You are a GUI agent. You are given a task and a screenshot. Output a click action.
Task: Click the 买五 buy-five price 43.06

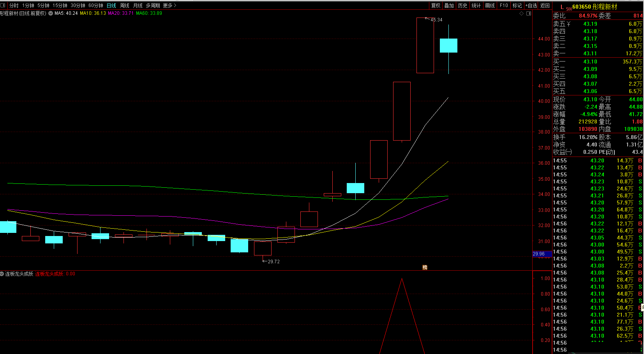pyautogui.click(x=590, y=91)
